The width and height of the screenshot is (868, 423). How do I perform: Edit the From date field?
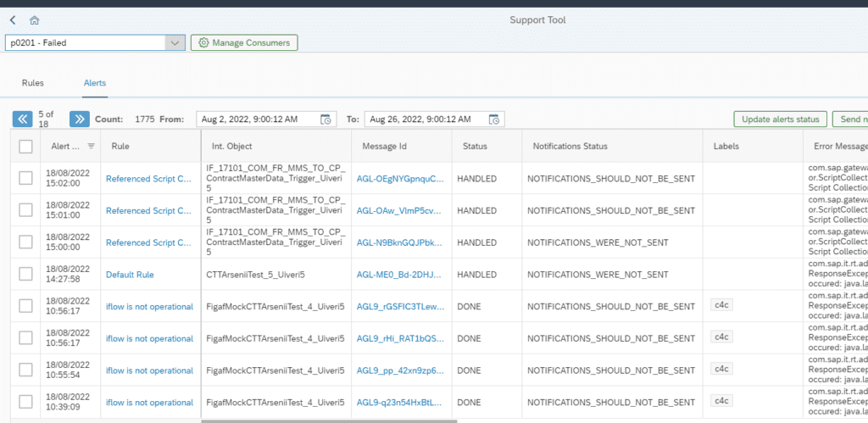coord(266,119)
